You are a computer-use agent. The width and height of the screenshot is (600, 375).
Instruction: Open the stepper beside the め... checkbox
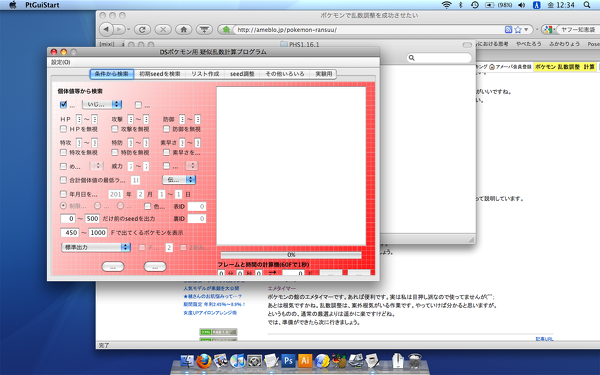(x=96, y=166)
